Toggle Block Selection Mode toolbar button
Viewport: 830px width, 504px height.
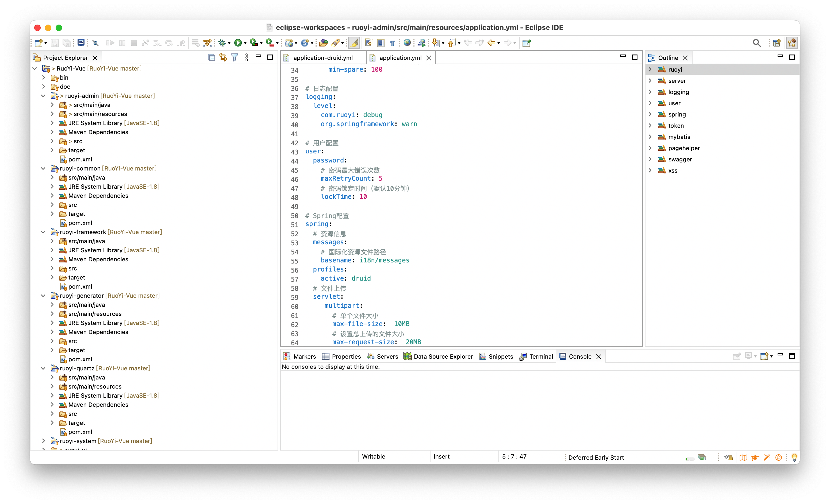coord(381,43)
